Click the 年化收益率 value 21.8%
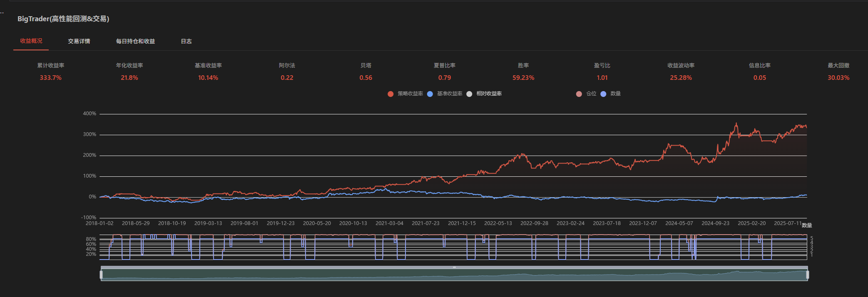 [x=129, y=78]
